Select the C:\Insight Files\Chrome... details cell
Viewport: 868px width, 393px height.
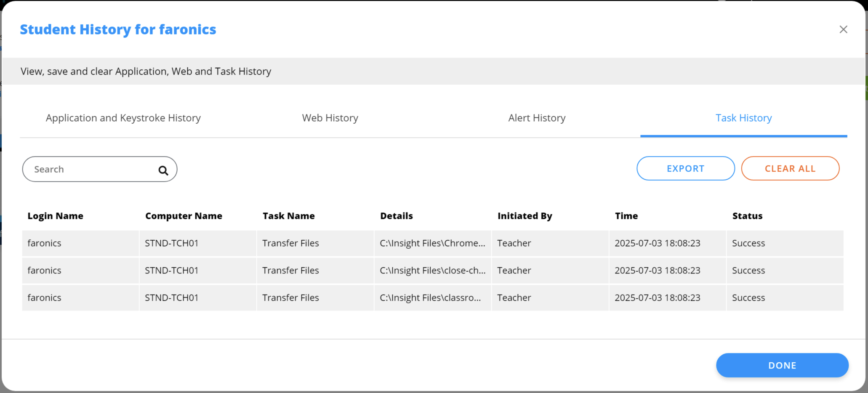coord(432,243)
